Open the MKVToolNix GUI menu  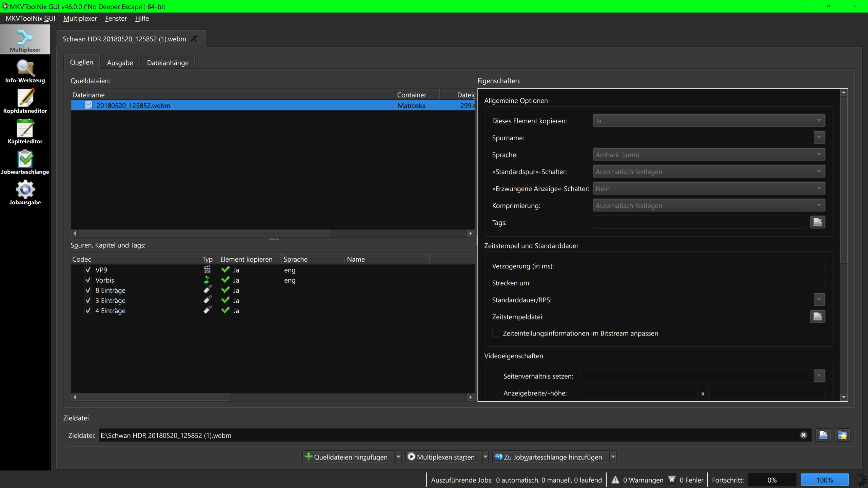pos(31,18)
